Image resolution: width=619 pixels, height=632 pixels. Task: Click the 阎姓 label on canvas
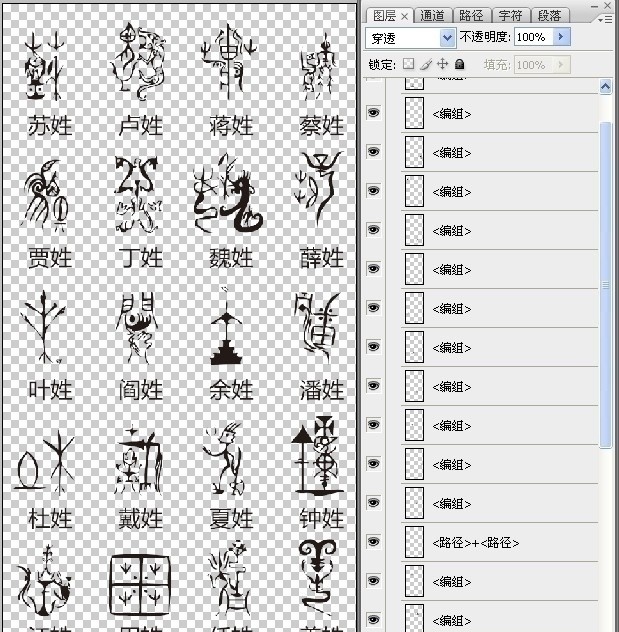pyautogui.click(x=141, y=390)
